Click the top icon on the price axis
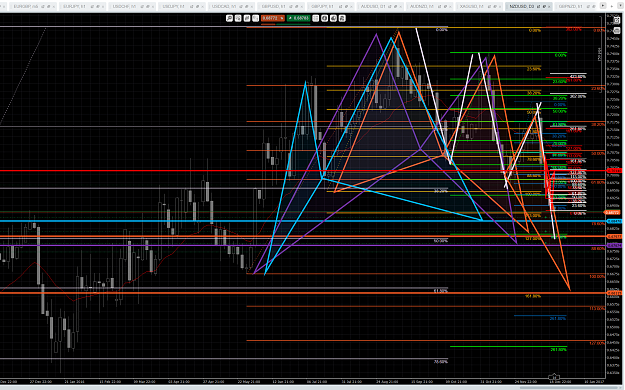Image resolution: width=625 pixels, height=390 pixels. tap(617, 20)
